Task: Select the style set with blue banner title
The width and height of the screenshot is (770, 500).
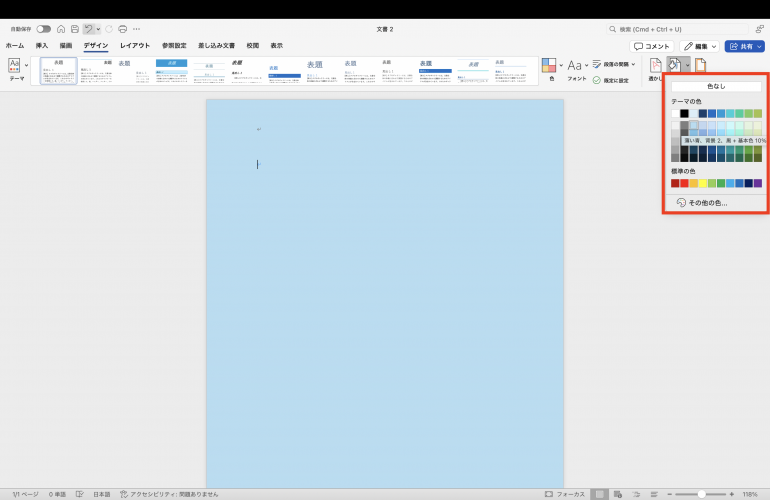Action: click(x=171, y=71)
